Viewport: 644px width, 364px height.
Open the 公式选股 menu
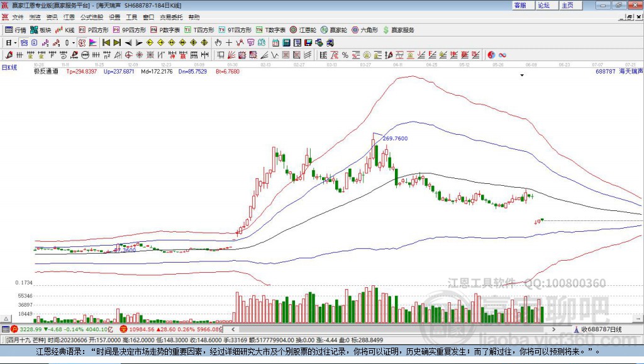coord(92,17)
